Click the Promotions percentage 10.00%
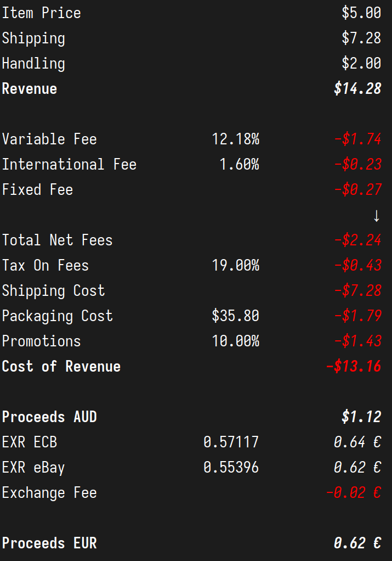This screenshot has width=392, height=561. pyautogui.click(x=235, y=341)
